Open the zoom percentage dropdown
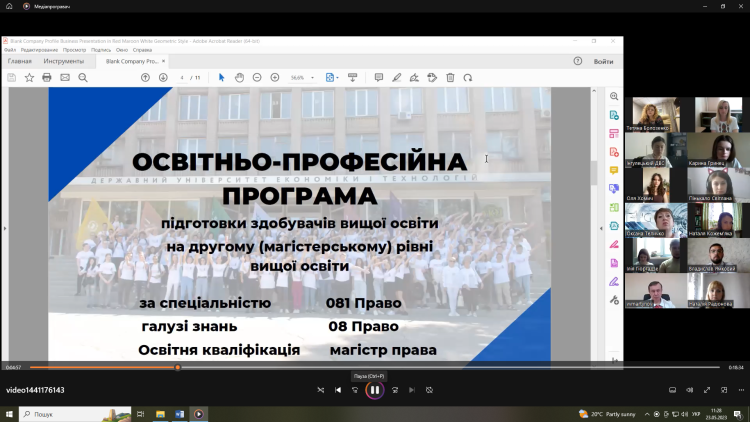Viewport: 750px width, 422px height. click(x=301, y=77)
